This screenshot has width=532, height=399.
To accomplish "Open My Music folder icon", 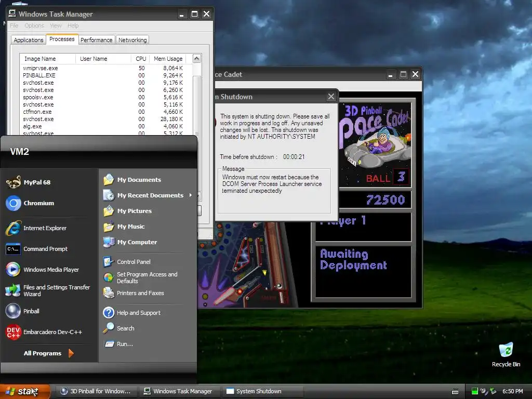I will coord(109,227).
